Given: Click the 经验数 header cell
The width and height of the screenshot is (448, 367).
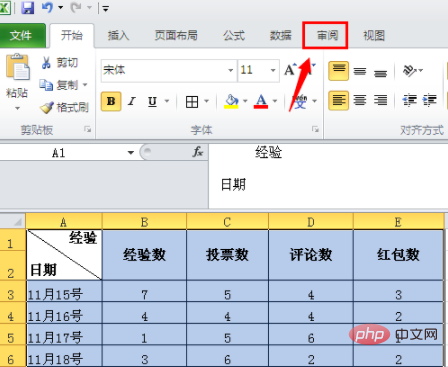Looking at the screenshot, I should [144, 255].
